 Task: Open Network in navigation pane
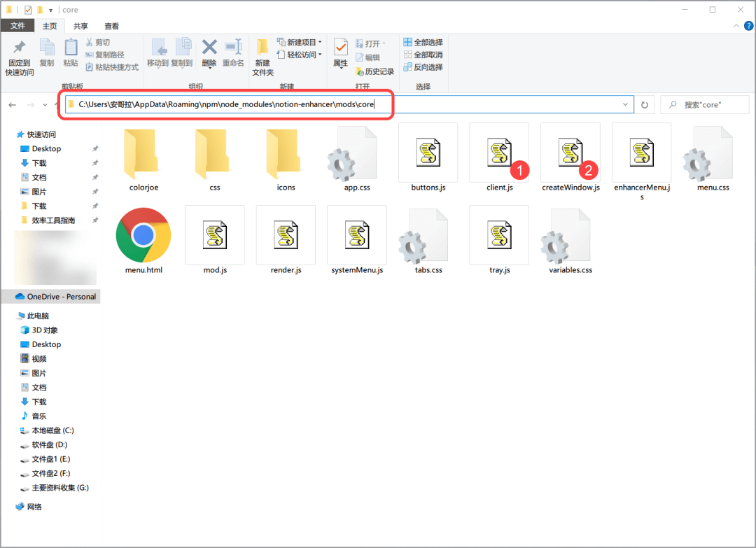point(29,507)
